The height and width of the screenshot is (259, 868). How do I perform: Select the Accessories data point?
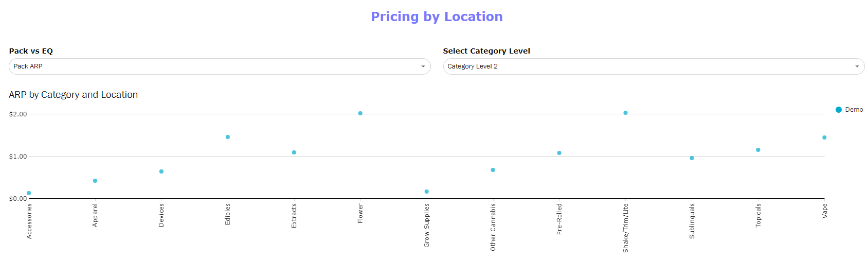[29, 193]
